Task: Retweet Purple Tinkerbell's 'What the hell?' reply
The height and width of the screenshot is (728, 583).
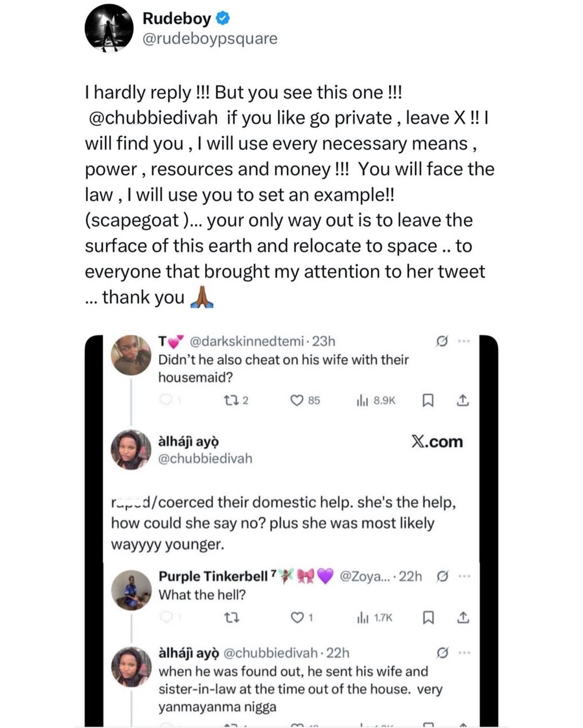Action: coord(232,617)
